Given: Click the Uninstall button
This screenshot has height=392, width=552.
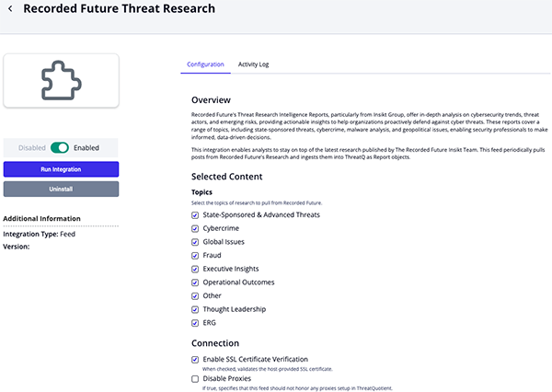Looking at the screenshot, I should click(61, 189).
